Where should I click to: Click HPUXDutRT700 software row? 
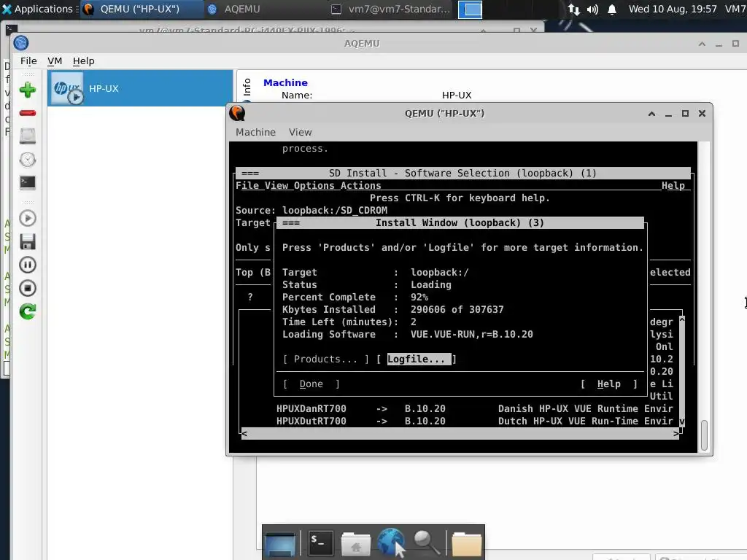click(x=474, y=421)
